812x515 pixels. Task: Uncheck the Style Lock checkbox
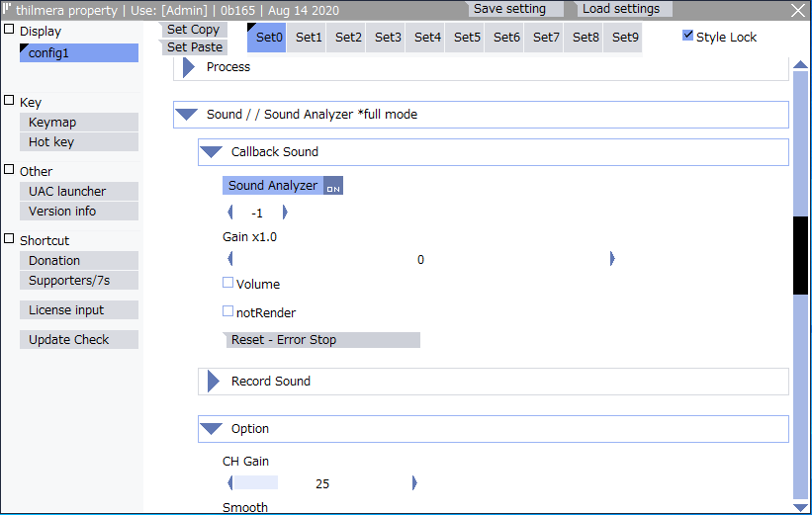click(688, 36)
